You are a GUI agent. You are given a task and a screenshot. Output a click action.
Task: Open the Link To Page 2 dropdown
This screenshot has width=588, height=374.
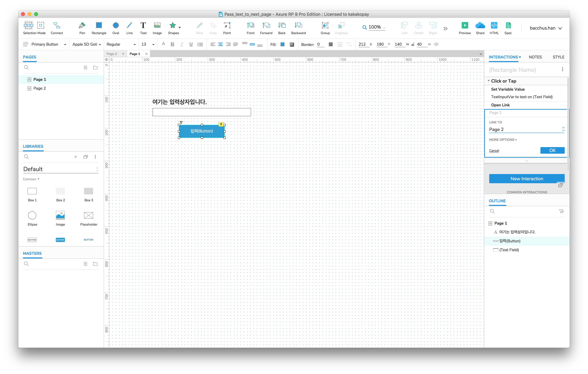click(526, 129)
